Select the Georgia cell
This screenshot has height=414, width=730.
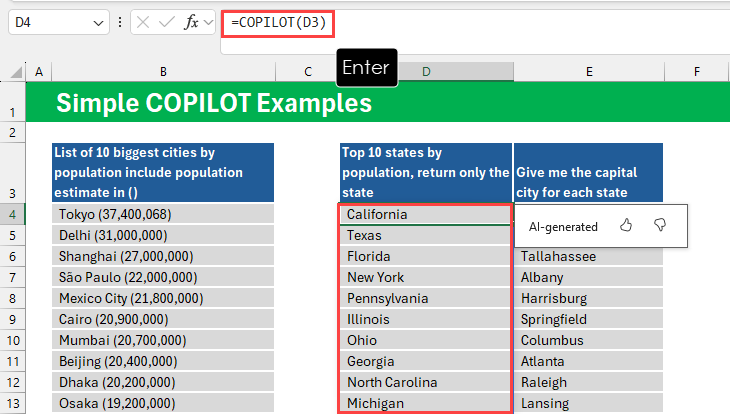[x=426, y=361]
